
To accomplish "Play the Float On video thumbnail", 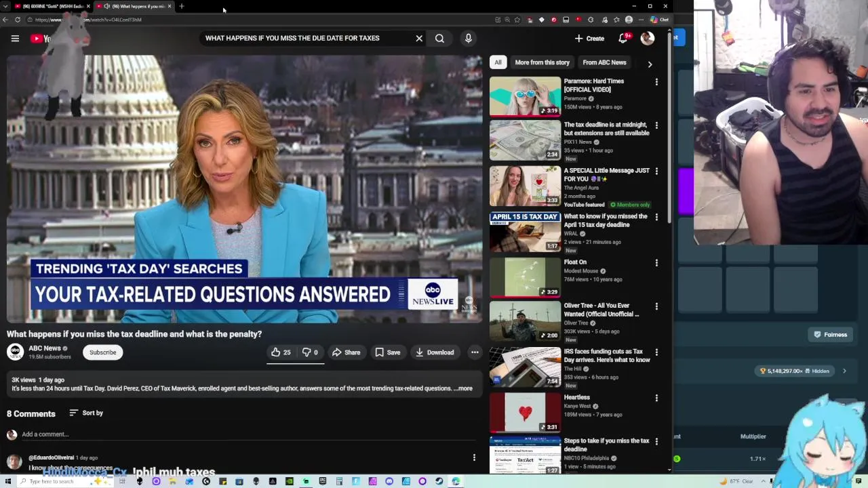I will point(525,278).
